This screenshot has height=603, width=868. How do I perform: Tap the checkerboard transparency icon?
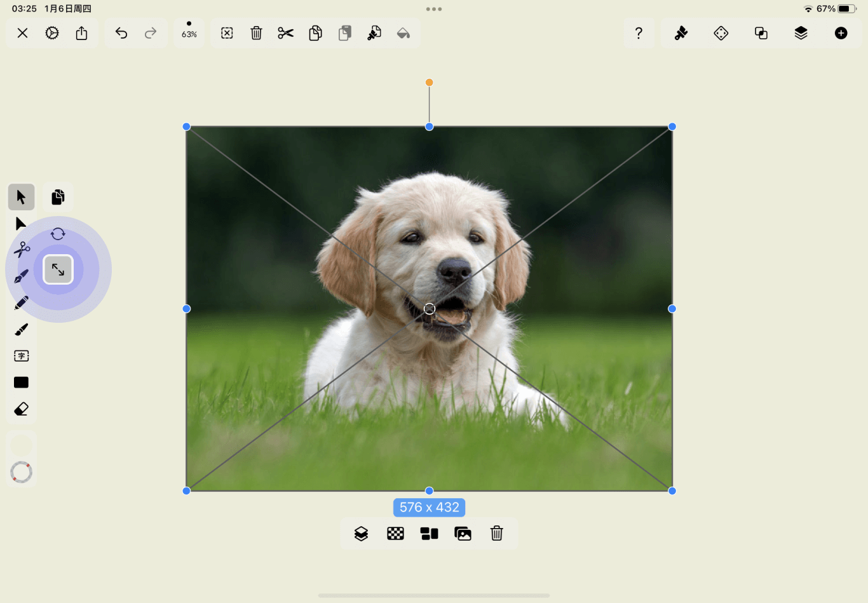pyautogui.click(x=395, y=534)
